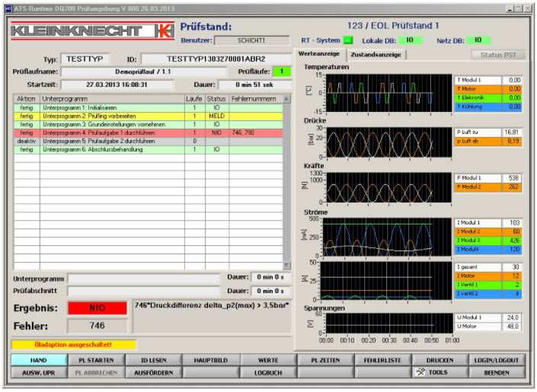Image resolution: width=537 pixels, height=392 pixels.
Task: Select the Werteanzeige tab
Action: pos(319,54)
